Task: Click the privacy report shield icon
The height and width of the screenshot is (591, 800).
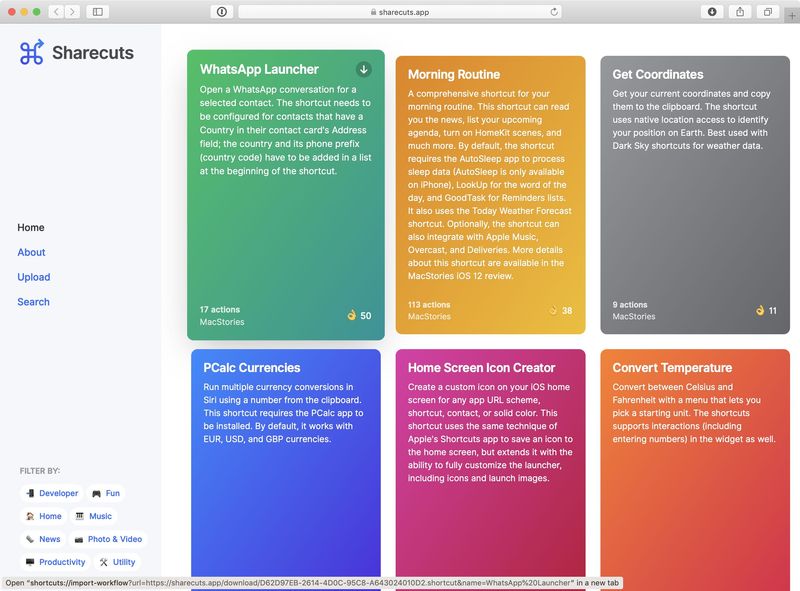Action: click(221, 12)
